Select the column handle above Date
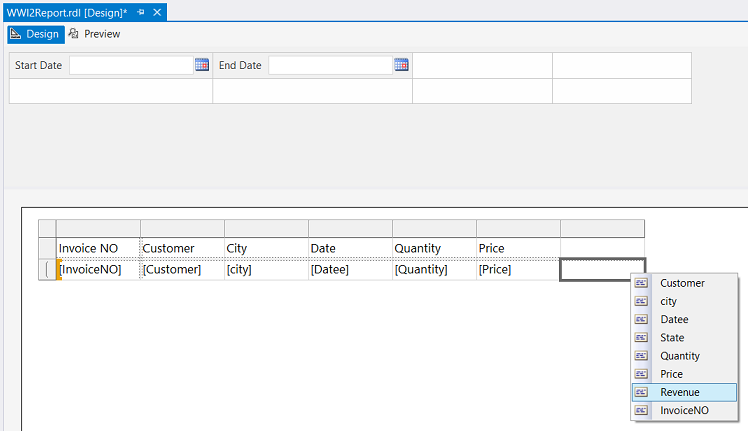The height and width of the screenshot is (431, 748). tap(350, 228)
